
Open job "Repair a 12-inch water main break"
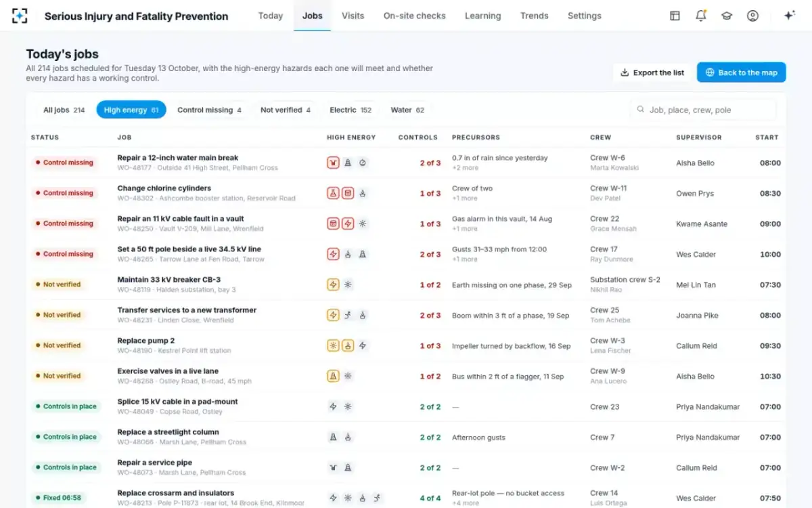tap(178, 158)
